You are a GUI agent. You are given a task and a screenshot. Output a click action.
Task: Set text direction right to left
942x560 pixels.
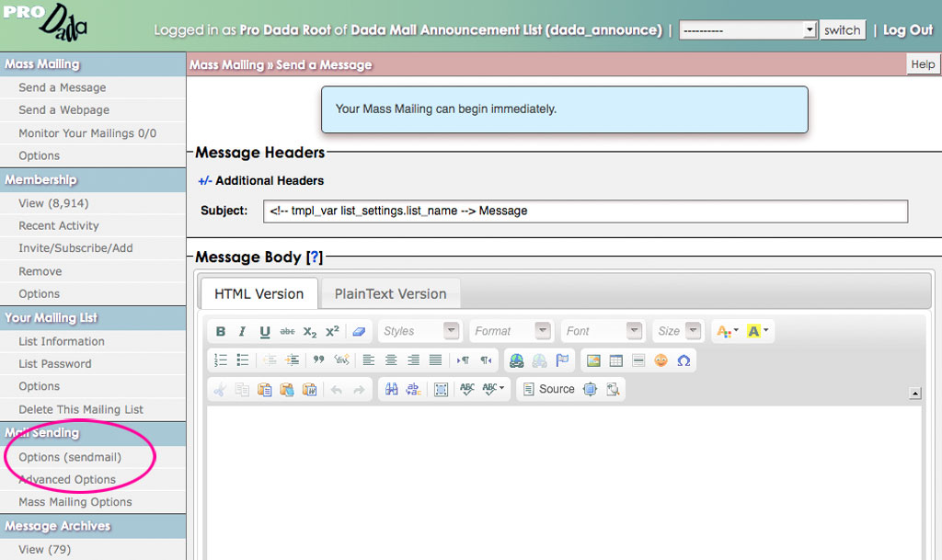pos(486,360)
